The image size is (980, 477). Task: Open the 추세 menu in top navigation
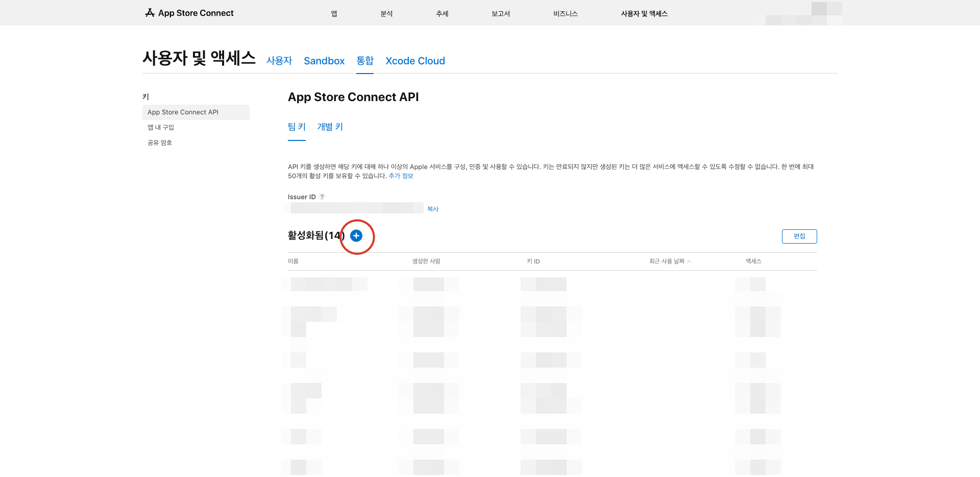pyautogui.click(x=442, y=14)
